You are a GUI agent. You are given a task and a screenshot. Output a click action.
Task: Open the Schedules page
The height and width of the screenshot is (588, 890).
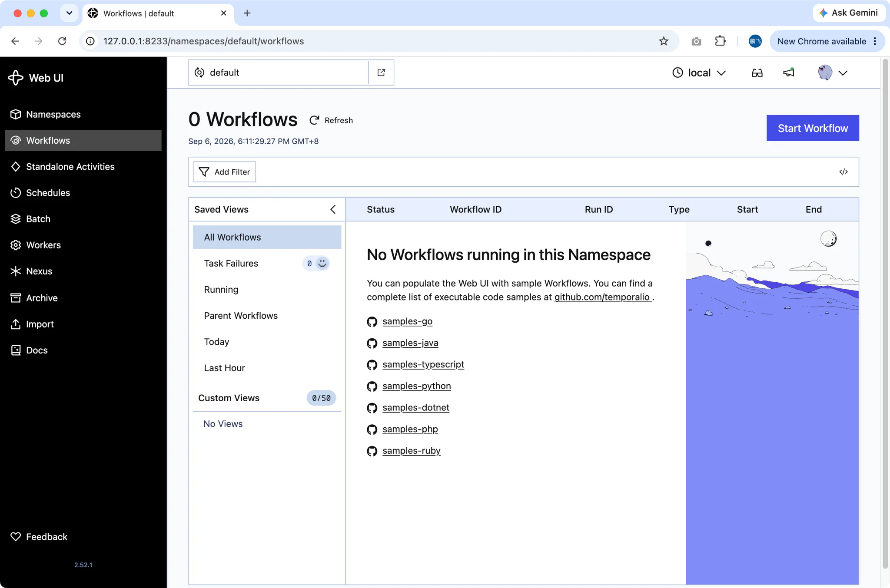pos(83,192)
